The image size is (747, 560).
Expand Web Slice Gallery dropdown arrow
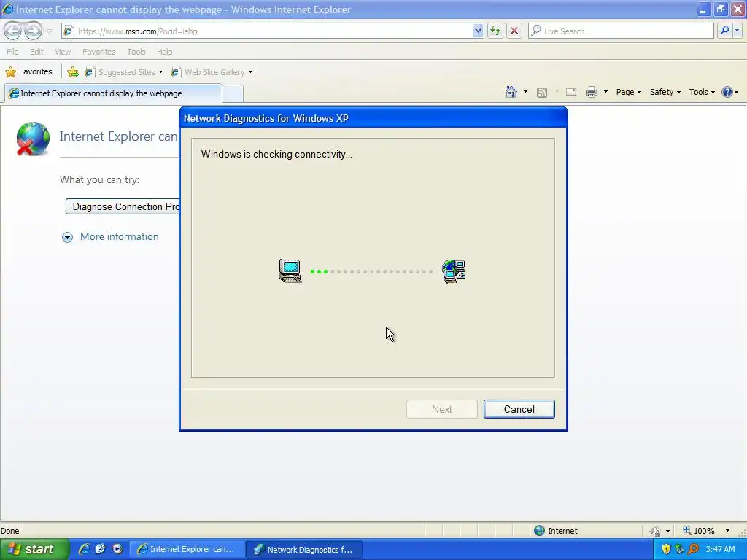coord(251,72)
